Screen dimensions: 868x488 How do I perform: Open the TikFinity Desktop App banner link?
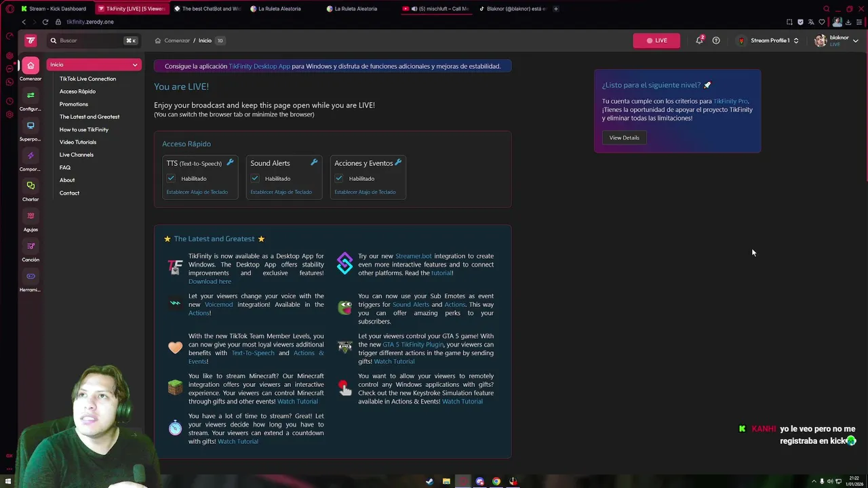click(x=259, y=66)
